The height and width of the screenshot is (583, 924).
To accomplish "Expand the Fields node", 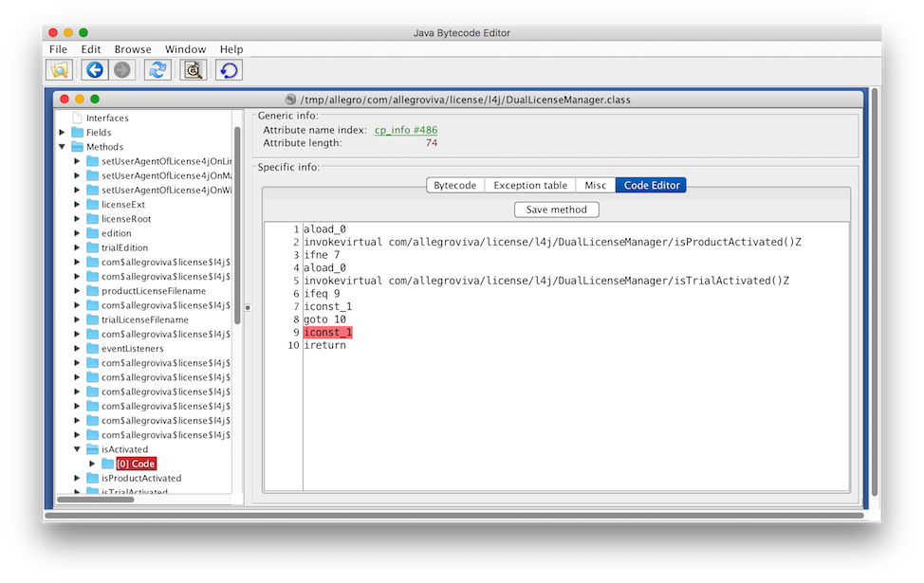I will [x=62, y=132].
